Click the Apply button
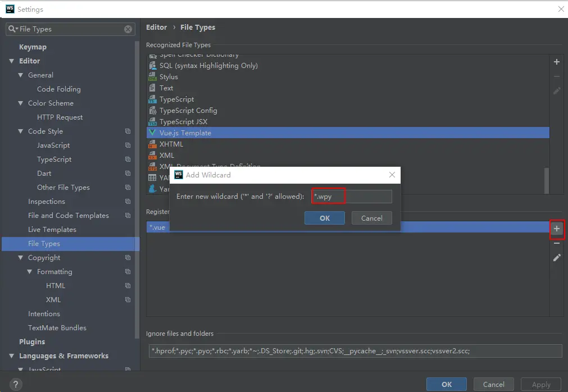The width and height of the screenshot is (568, 392). click(x=541, y=384)
